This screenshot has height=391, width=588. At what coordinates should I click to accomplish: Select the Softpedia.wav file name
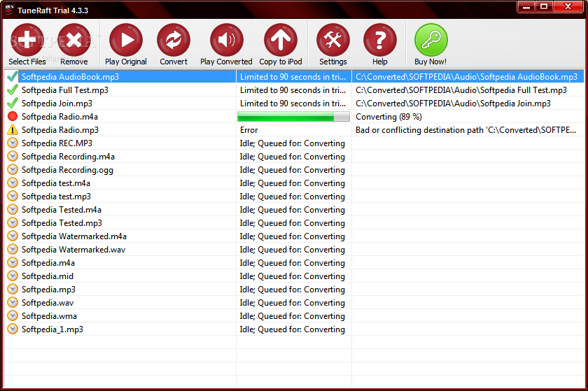[x=48, y=303]
